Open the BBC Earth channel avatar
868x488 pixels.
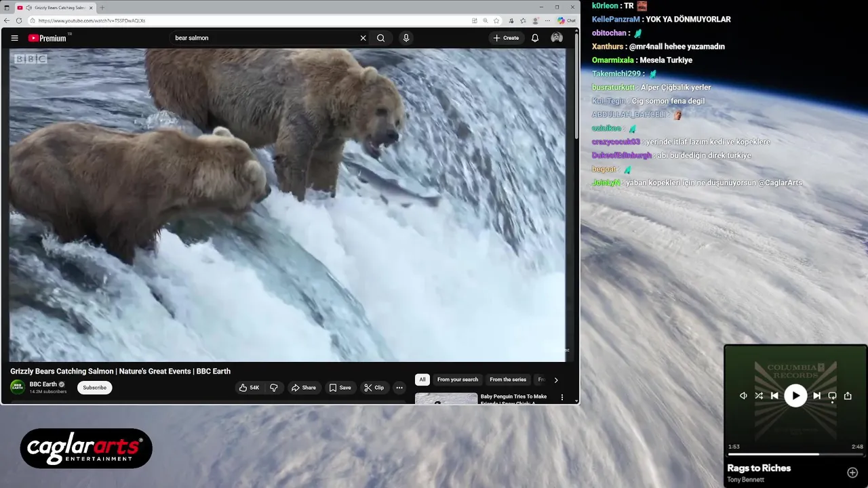coord(18,387)
